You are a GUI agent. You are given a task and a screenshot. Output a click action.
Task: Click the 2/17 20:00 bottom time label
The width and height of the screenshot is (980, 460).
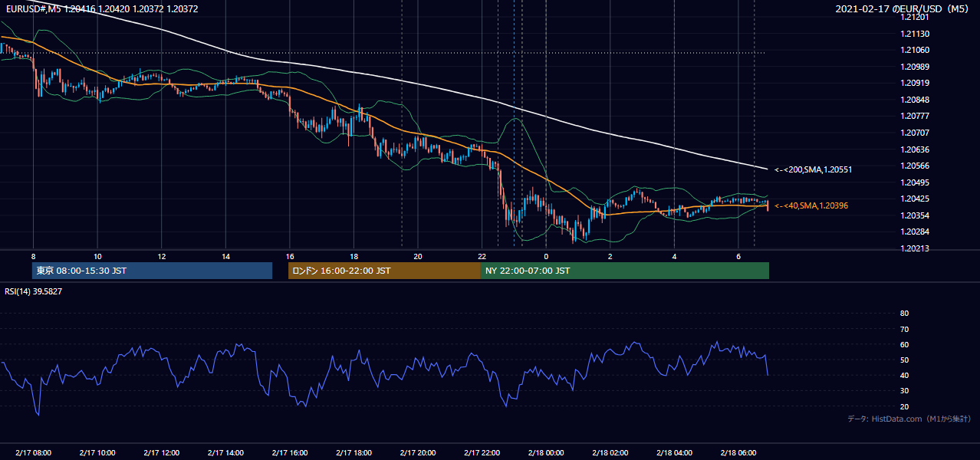coord(417,452)
